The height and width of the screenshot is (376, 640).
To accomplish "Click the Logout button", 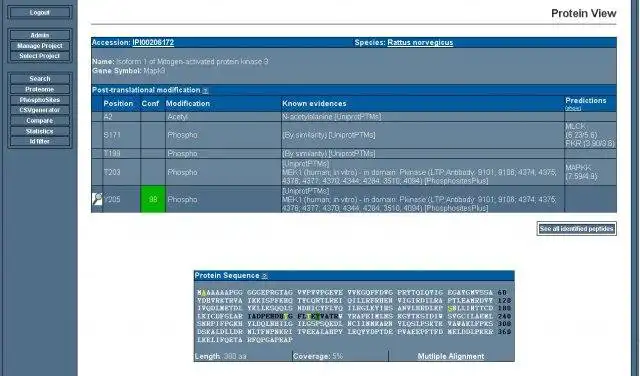I will tap(40, 13).
